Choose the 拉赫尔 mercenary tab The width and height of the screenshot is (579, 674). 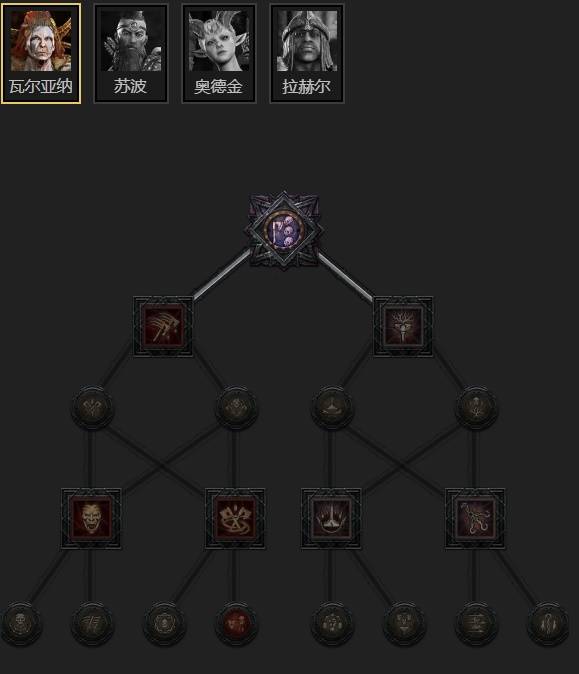[307, 54]
